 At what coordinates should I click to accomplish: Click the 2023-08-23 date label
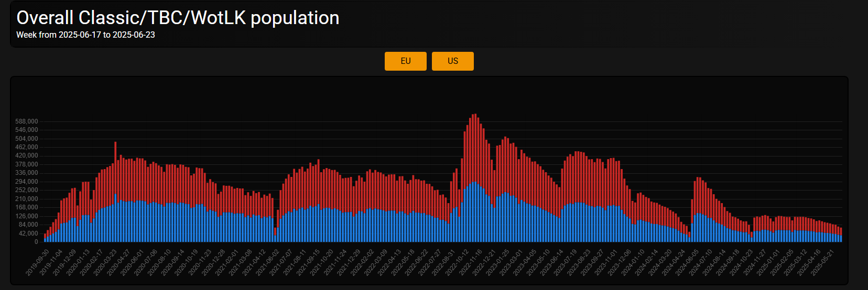pos(579,262)
